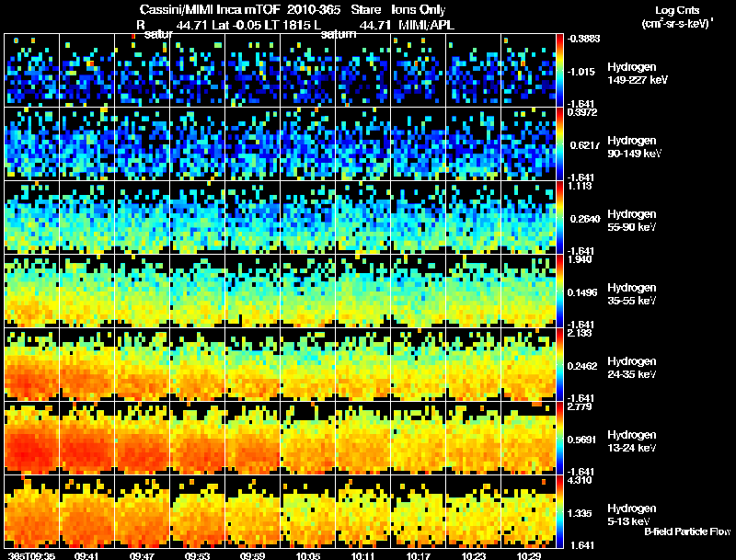The width and height of the screenshot is (736, 560).
Task: Open the 5-13 keV image frame at 10:29
Action: pyautogui.click(x=528, y=511)
